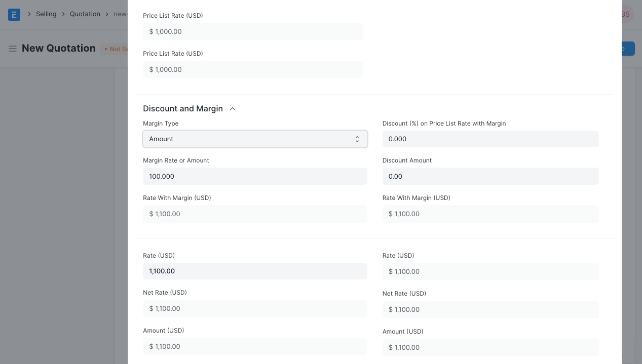The width and height of the screenshot is (642, 364).
Task: Click Rate With Margin field under Margin Rate
Action: click(x=254, y=214)
